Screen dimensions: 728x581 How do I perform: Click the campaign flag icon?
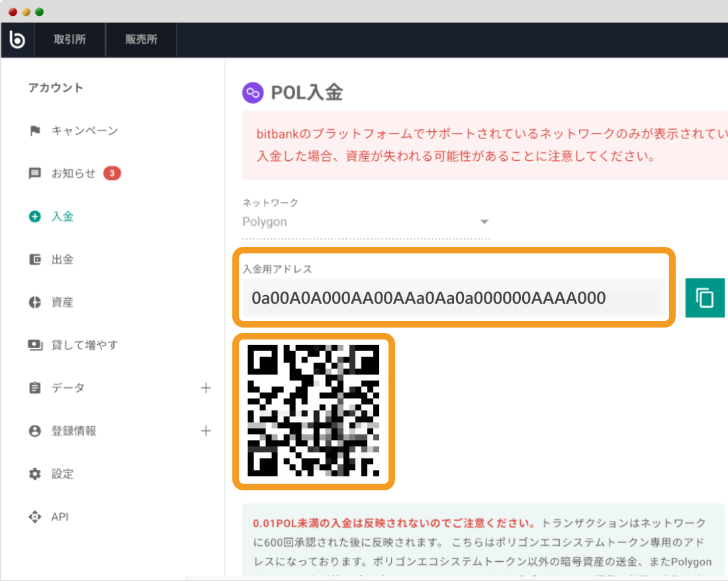35,131
